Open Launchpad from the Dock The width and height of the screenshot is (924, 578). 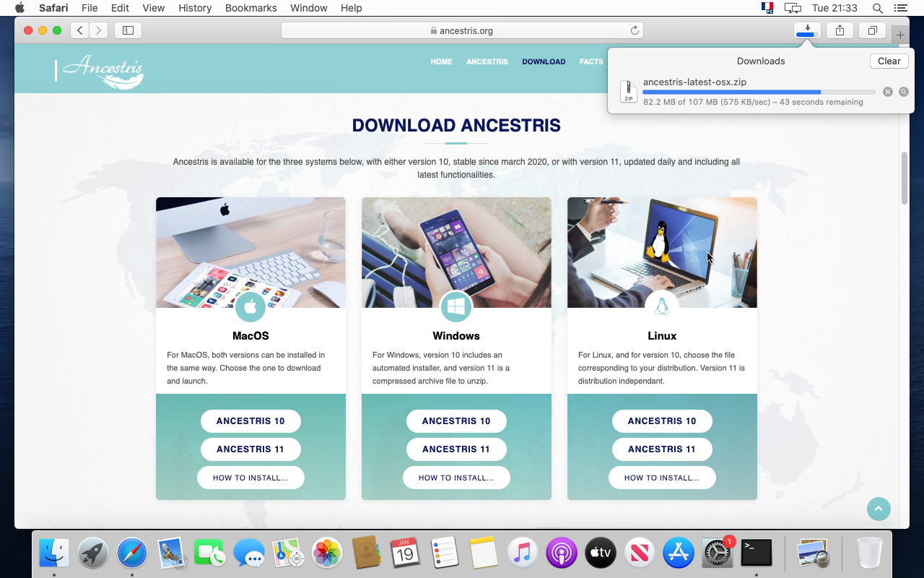coord(93,553)
